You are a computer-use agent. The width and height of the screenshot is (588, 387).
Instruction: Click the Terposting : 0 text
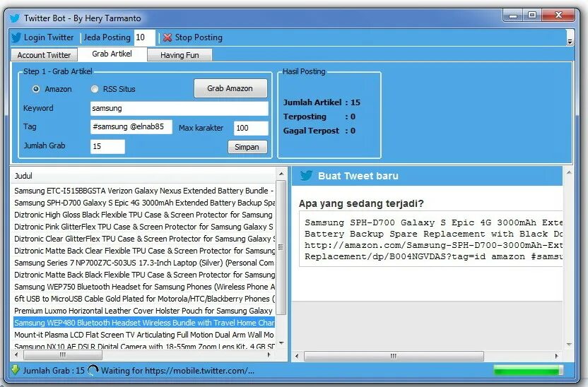coord(319,117)
